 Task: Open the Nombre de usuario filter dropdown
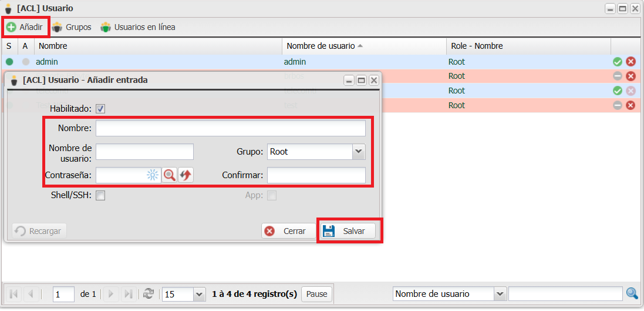point(500,294)
